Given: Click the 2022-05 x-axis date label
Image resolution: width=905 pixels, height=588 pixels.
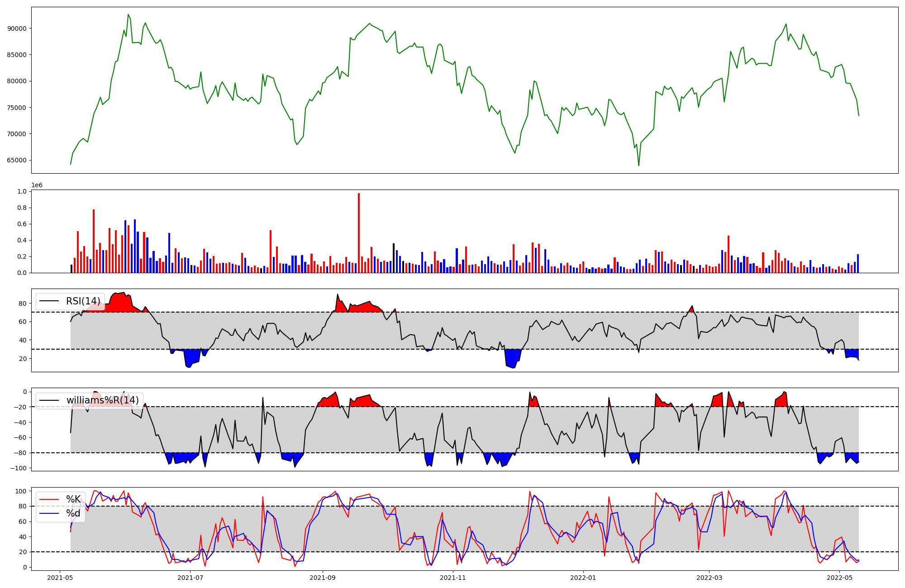Looking at the screenshot, I should pyautogui.click(x=840, y=578).
